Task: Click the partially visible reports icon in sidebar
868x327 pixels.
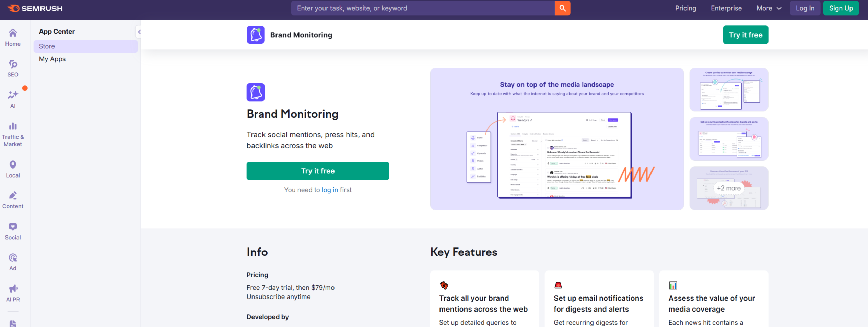Action: click(x=13, y=323)
